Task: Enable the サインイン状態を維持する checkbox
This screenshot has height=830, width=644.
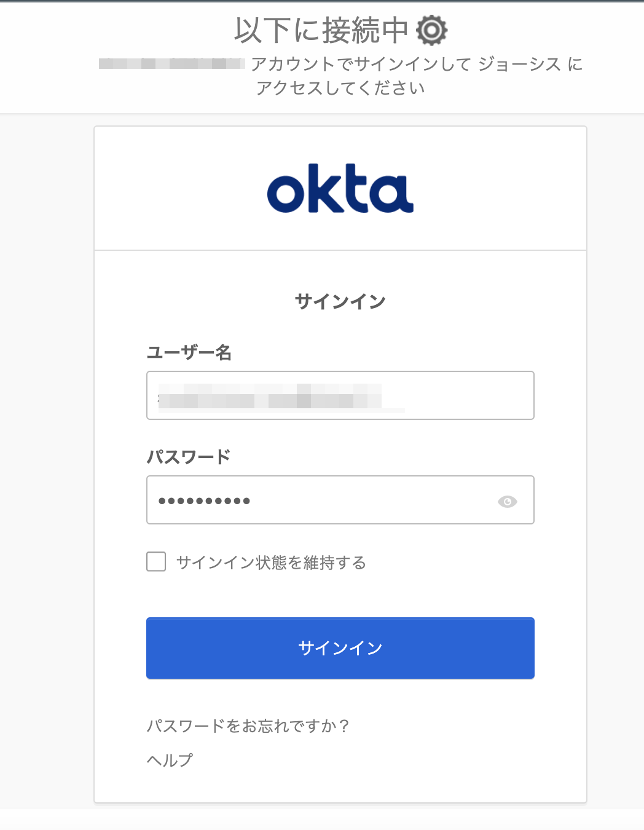Action: [156, 562]
